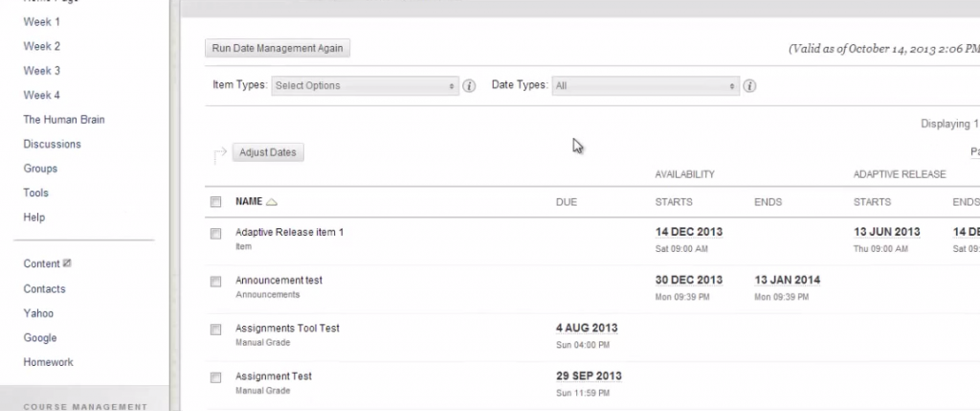Click Availability ENDS column header
Screen dimensions: 980x411
[768, 202]
